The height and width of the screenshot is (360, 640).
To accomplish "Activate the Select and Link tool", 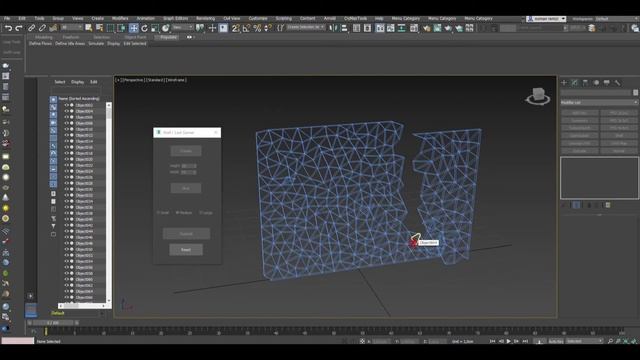I will pos(31,28).
